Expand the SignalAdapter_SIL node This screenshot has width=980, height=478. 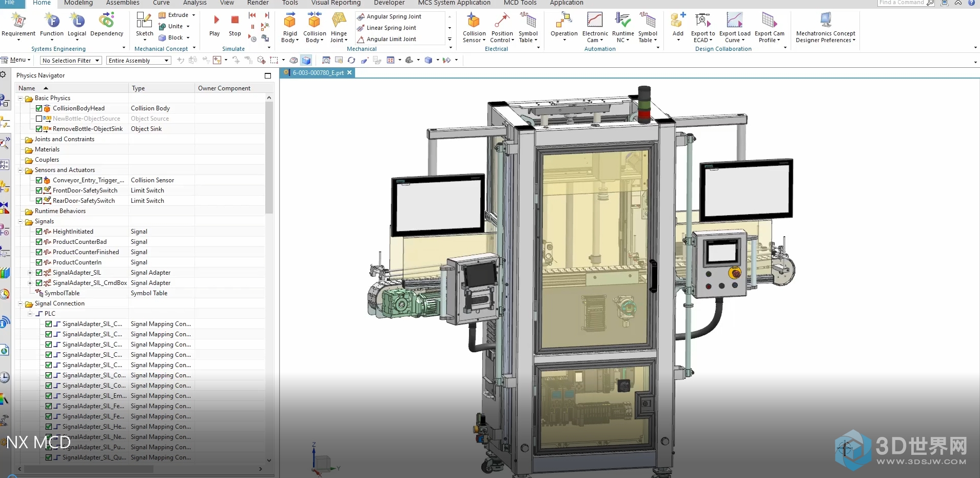tap(30, 273)
